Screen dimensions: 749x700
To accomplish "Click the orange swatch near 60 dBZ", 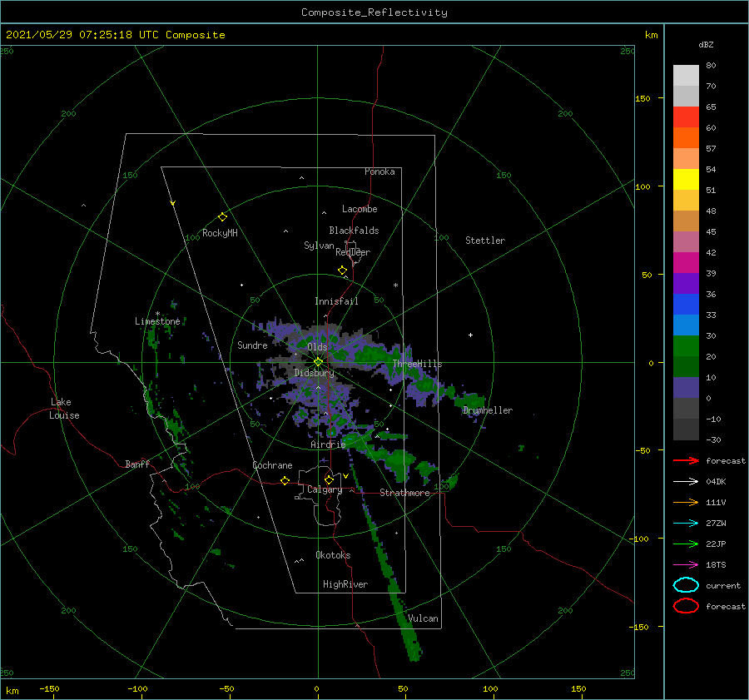I will click(x=686, y=137).
